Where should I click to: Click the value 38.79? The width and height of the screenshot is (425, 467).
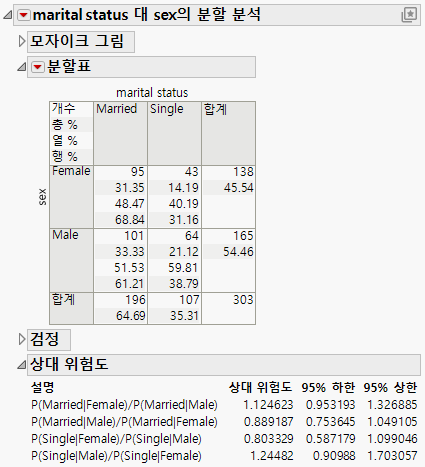[183, 284]
